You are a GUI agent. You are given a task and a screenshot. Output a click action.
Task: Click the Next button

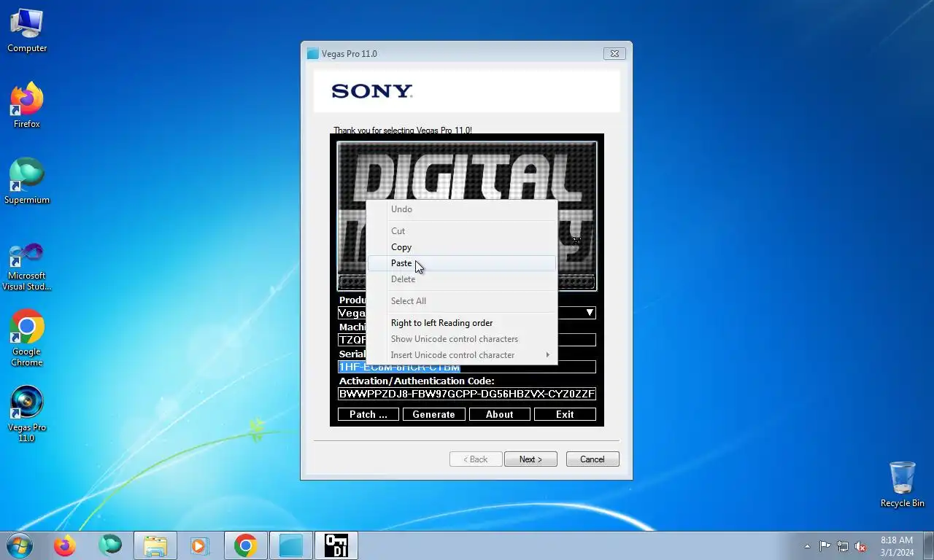(x=530, y=459)
